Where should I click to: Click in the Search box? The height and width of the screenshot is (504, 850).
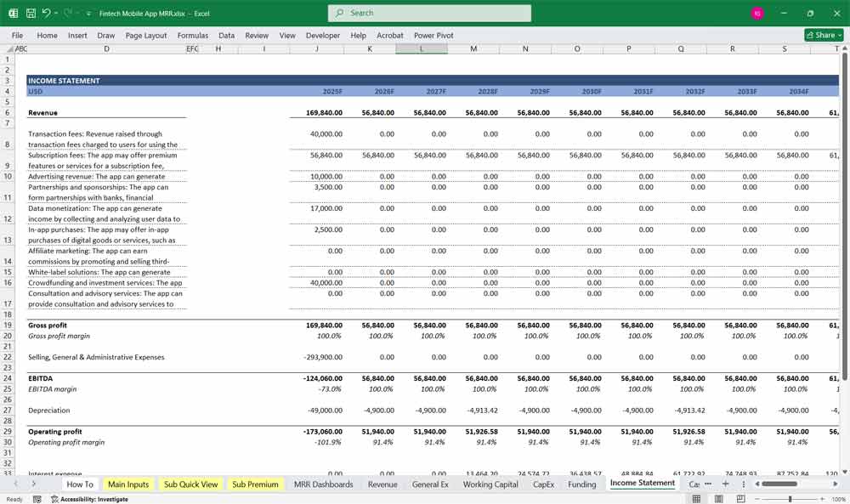click(429, 14)
